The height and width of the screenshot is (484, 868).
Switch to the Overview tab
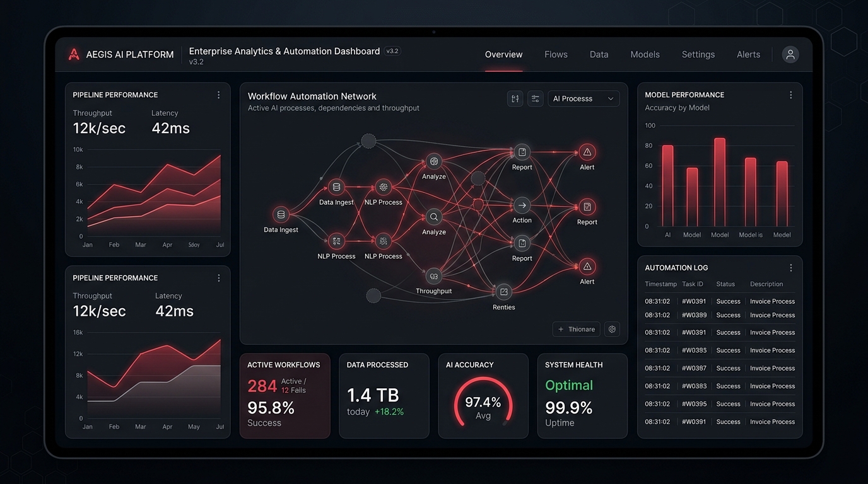click(x=503, y=54)
